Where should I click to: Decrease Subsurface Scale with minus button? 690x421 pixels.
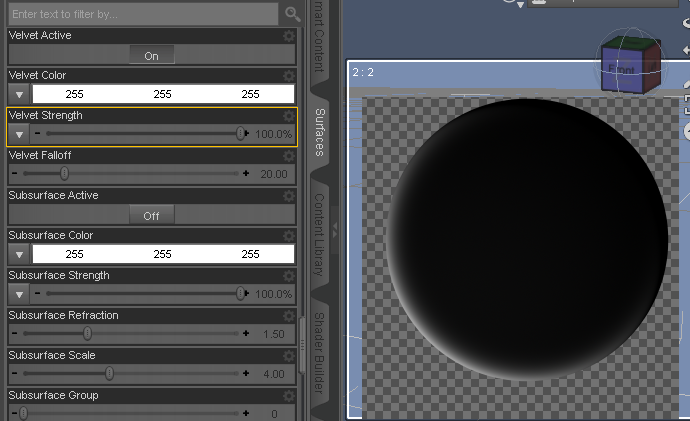(15, 373)
